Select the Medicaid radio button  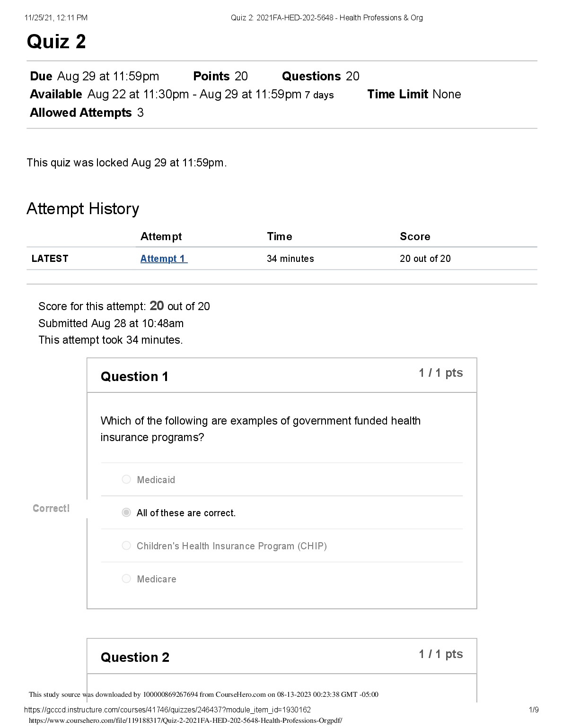click(126, 479)
